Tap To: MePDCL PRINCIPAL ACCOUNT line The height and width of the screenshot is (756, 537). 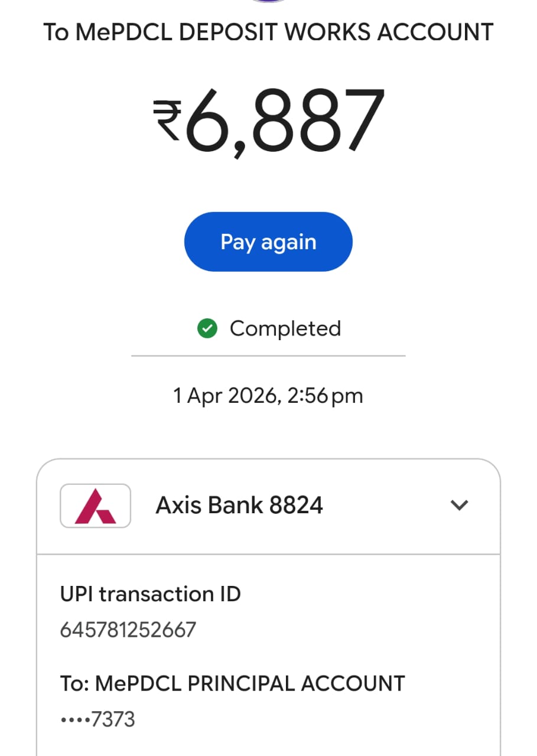232,683
